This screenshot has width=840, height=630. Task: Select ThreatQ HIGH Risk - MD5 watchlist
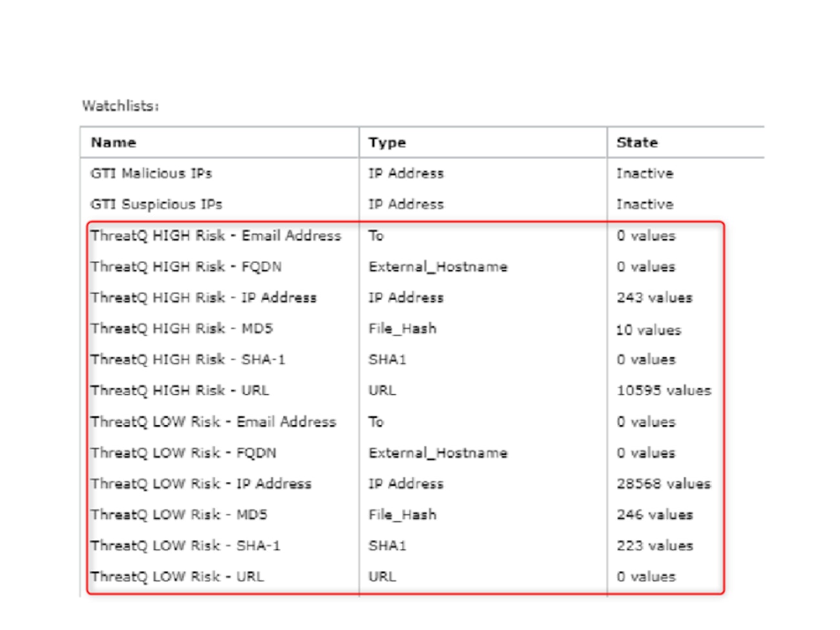[182, 329]
